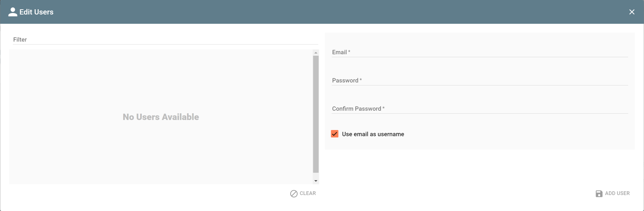Click the Email asterisk required marker

(x=349, y=52)
